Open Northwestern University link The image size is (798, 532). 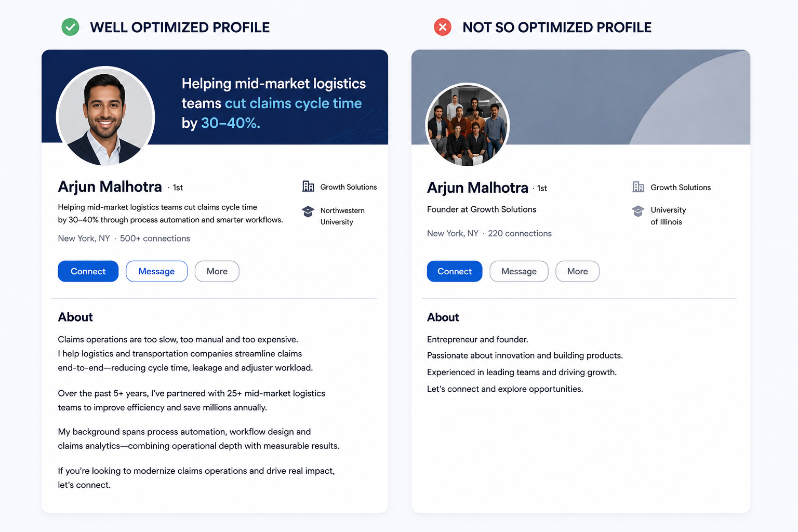[342, 216]
